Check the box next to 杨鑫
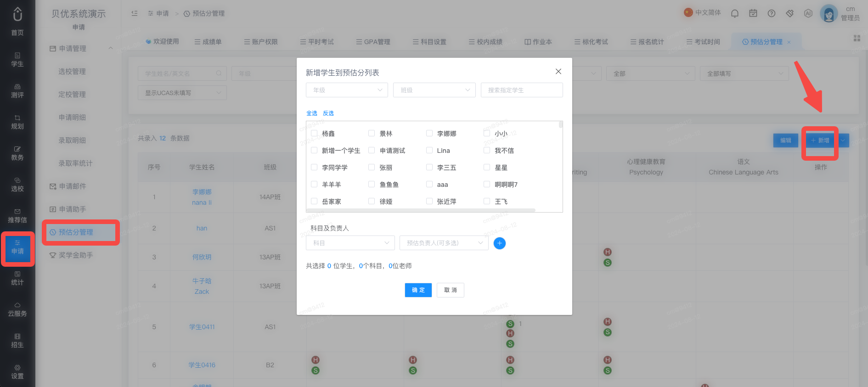The height and width of the screenshot is (387, 868). click(314, 133)
